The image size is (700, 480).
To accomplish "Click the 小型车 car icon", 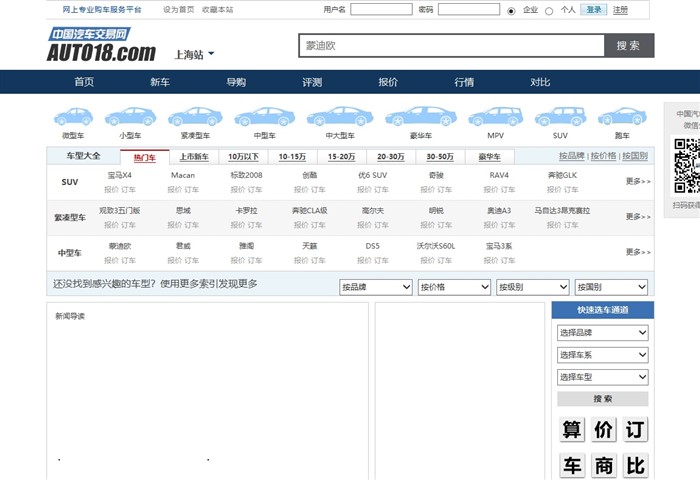I will 130,117.
